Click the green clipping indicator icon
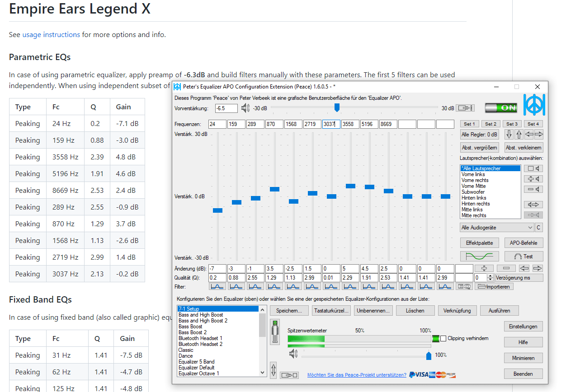Viewport: 566px width, 392px height. coord(436,339)
